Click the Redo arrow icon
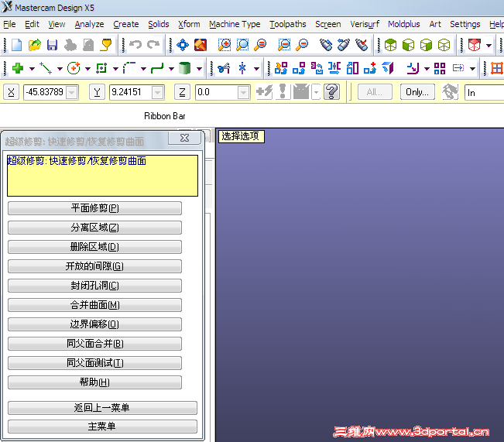Viewport: 504px width, 442px height. 153,45
